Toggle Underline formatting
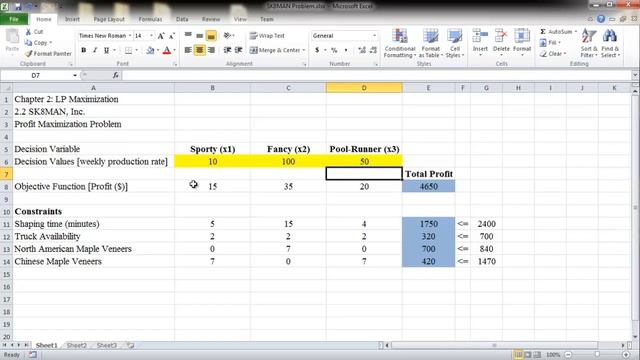 (x=106, y=50)
